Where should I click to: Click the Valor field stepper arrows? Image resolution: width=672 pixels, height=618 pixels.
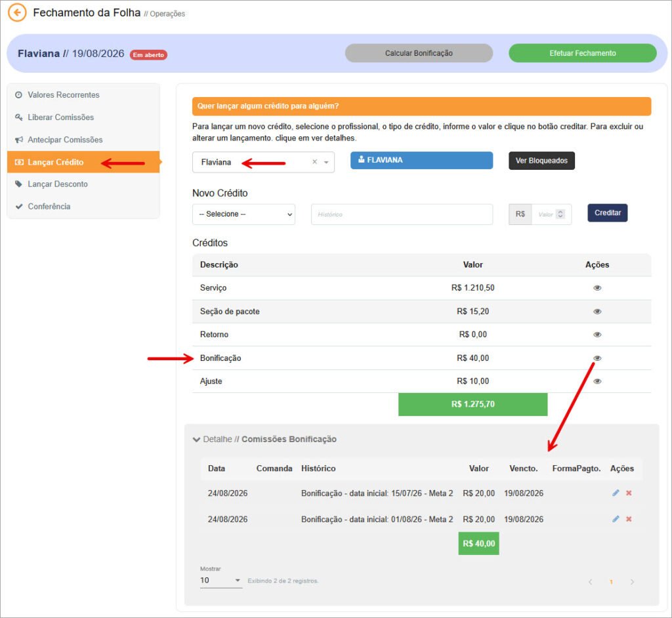[x=560, y=214]
